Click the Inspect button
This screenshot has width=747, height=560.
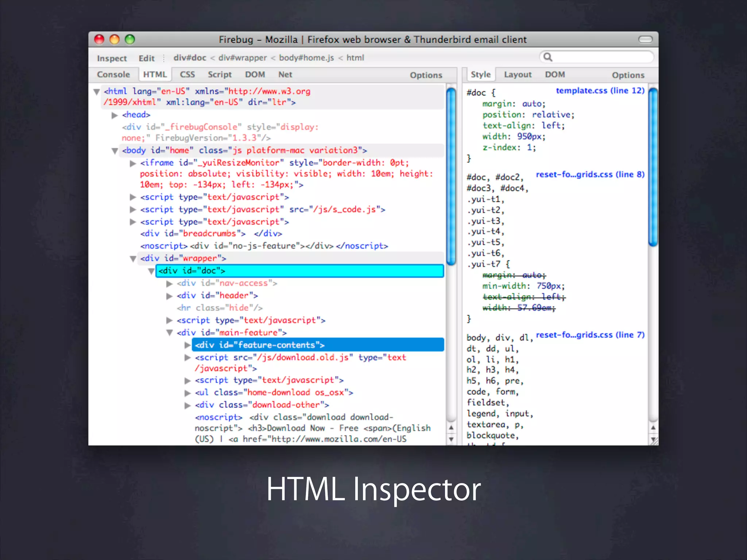click(112, 58)
